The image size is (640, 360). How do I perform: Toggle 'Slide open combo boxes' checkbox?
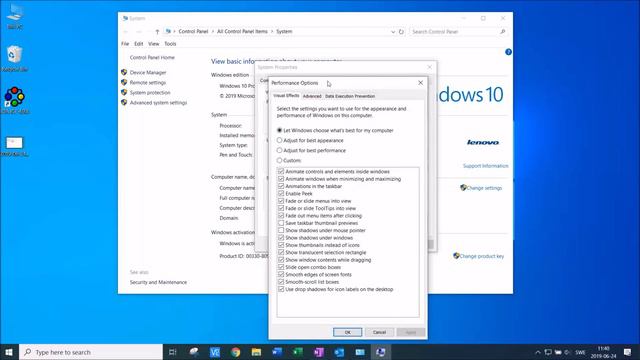click(281, 267)
